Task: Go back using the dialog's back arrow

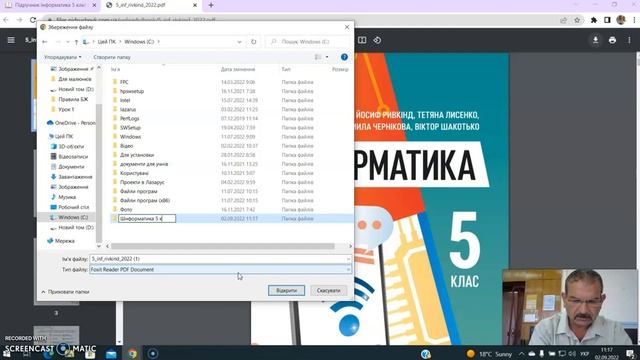Action: [x=45, y=42]
